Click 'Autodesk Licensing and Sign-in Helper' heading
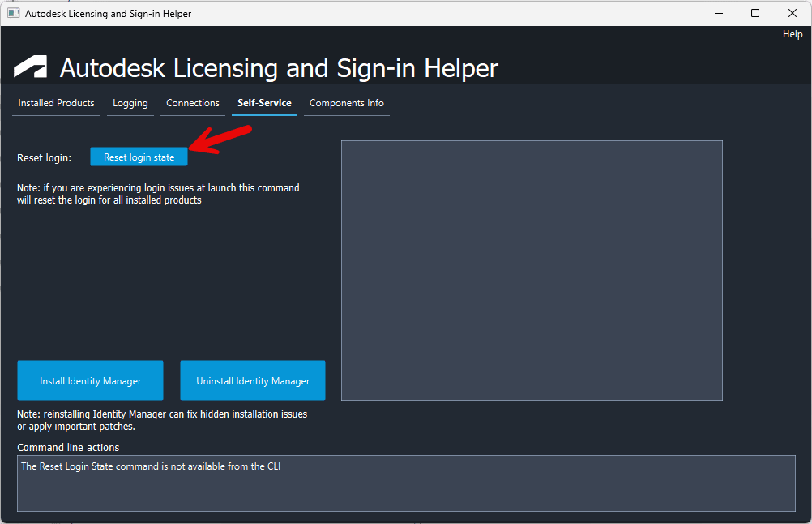 tap(279, 68)
